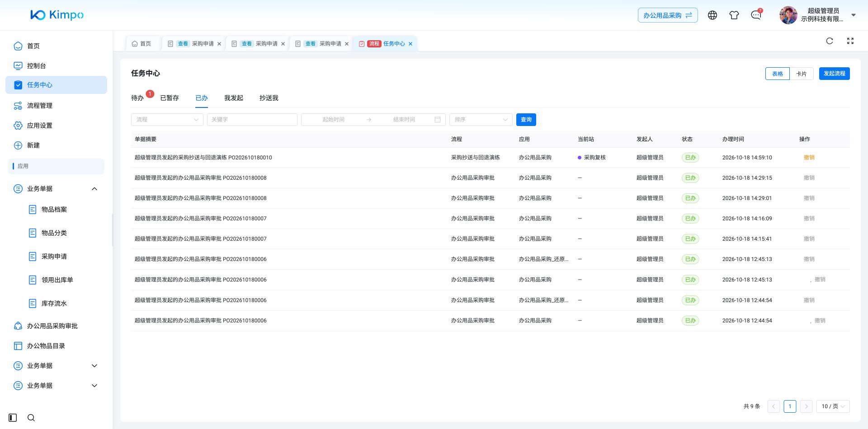Click 撤销 for PO202610180010 row

point(809,158)
